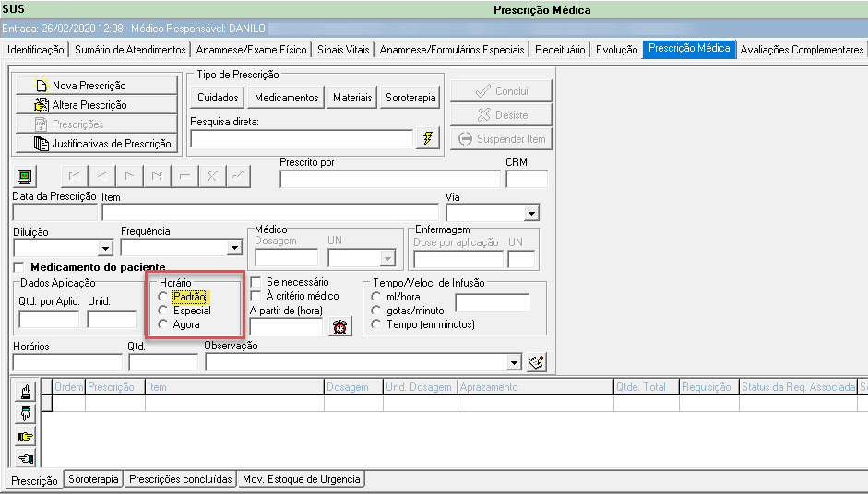Enable À critério médico checkbox
The height and width of the screenshot is (494, 868).
[x=256, y=296]
